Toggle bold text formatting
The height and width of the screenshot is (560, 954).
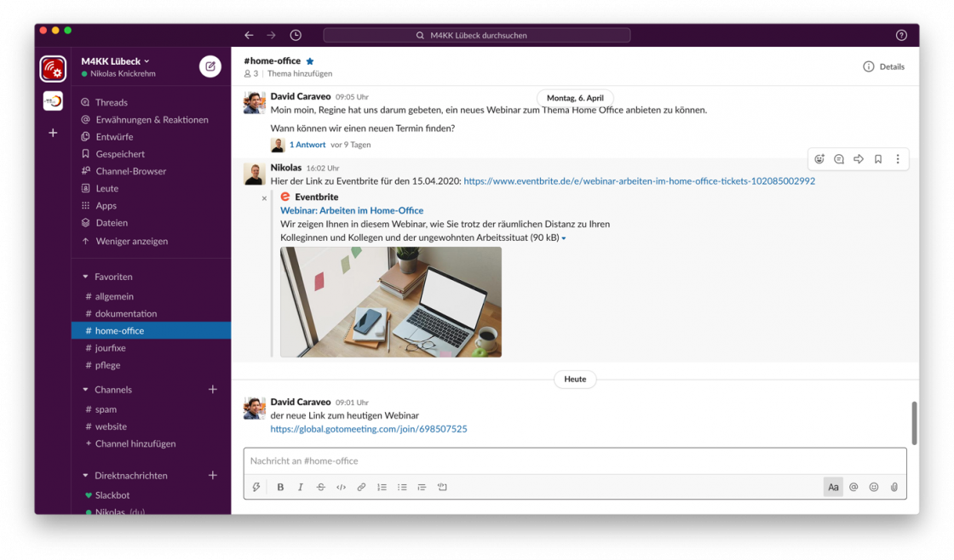(280, 487)
